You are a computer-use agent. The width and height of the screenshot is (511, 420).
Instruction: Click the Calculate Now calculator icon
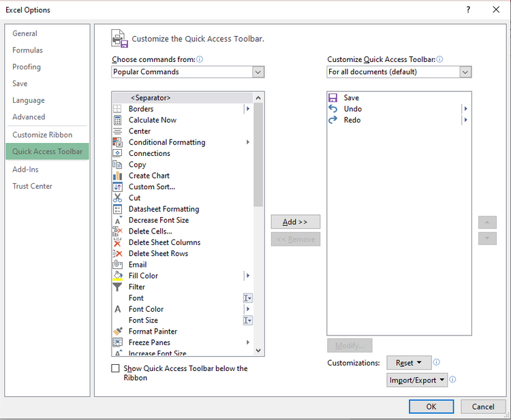(x=117, y=120)
